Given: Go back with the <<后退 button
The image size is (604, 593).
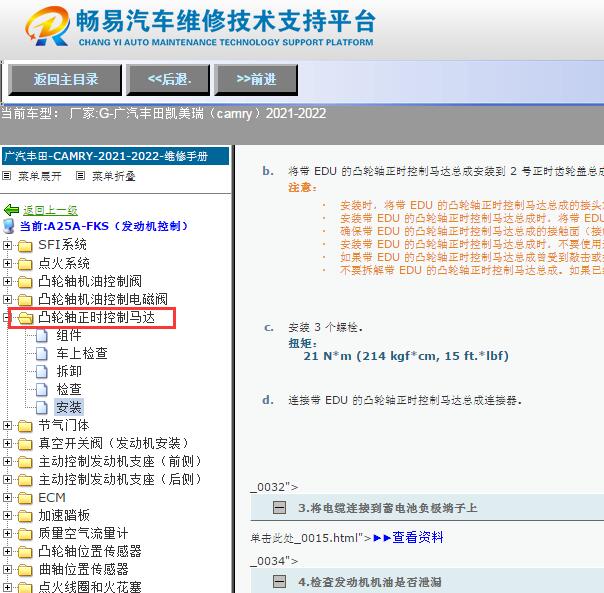Looking at the screenshot, I should [168, 80].
